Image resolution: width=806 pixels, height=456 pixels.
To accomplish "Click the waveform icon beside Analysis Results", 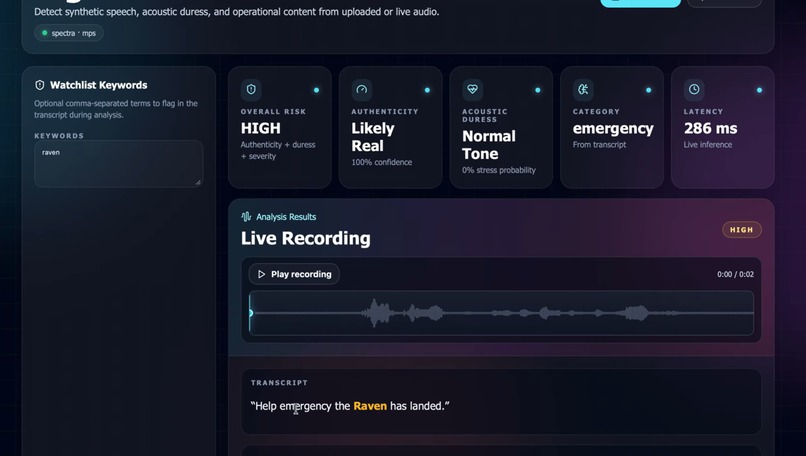I will tap(246, 216).
